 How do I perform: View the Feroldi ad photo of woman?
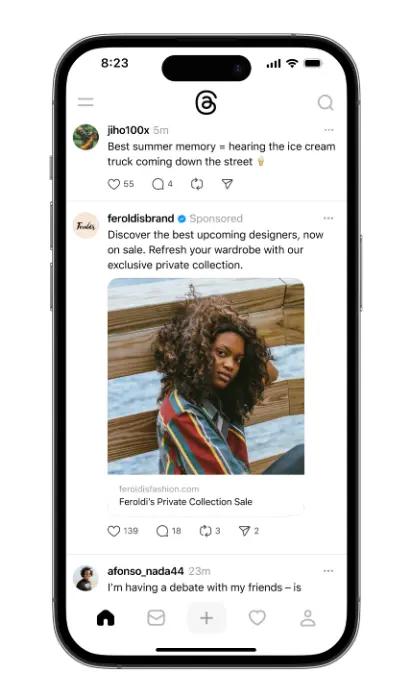pyautogui.click(x=206, y=376)
